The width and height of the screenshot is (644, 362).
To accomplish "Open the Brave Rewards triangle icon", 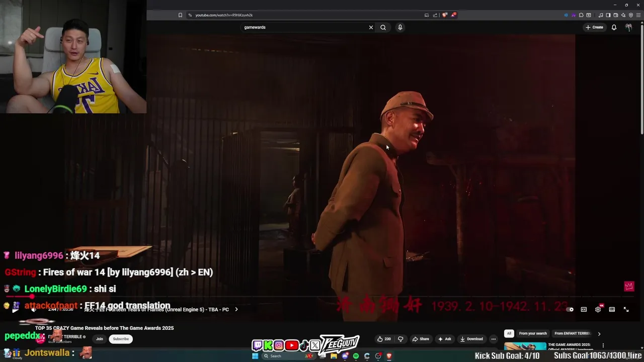I will [x=453, y=15].
